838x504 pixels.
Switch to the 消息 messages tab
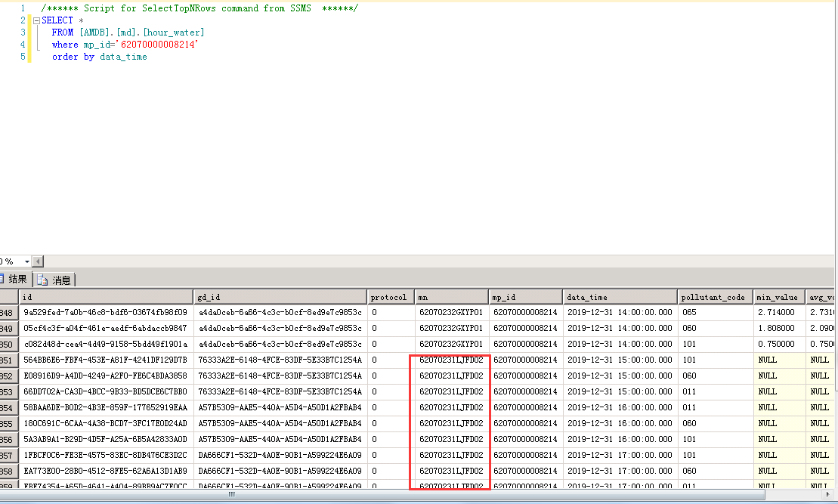[x=54, y=280]
